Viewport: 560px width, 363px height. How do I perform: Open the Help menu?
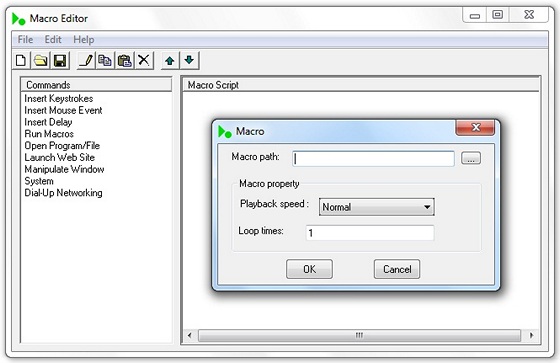coord(84,40)
